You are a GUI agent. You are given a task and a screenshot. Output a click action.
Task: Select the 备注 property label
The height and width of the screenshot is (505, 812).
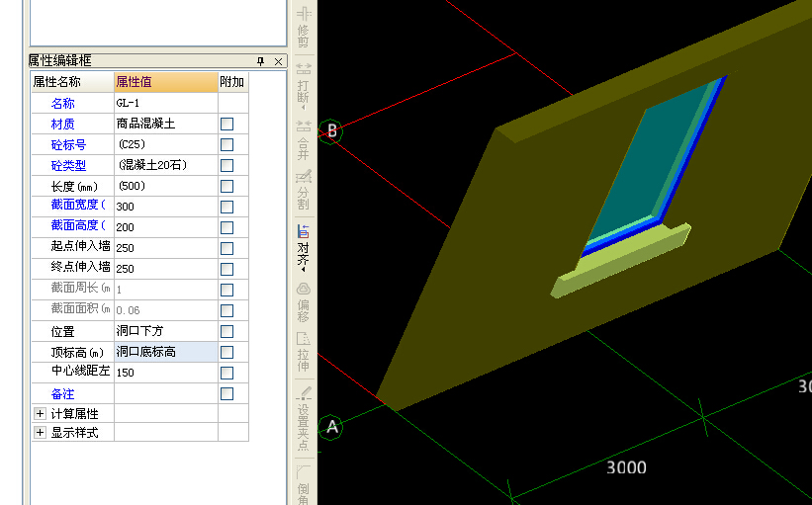click(x=62, y=393)
